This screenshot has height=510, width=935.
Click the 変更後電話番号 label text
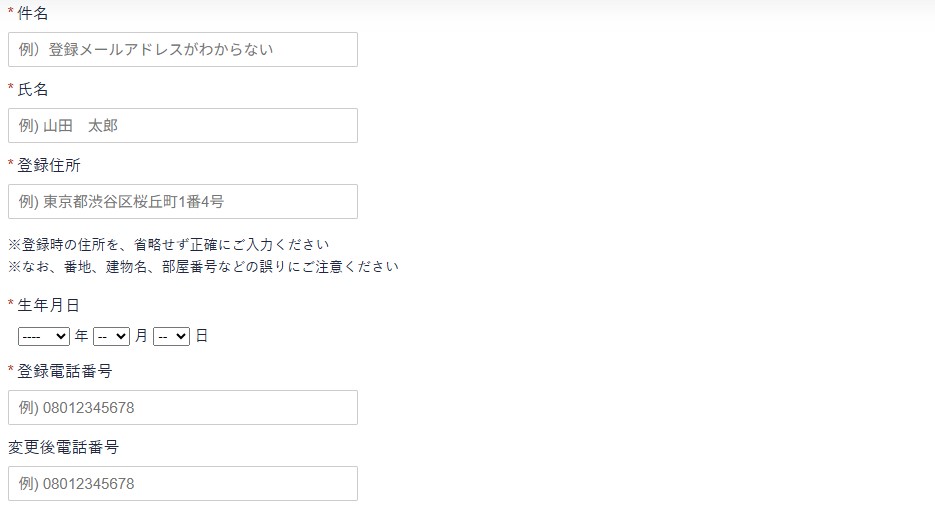tap(64, 447)
